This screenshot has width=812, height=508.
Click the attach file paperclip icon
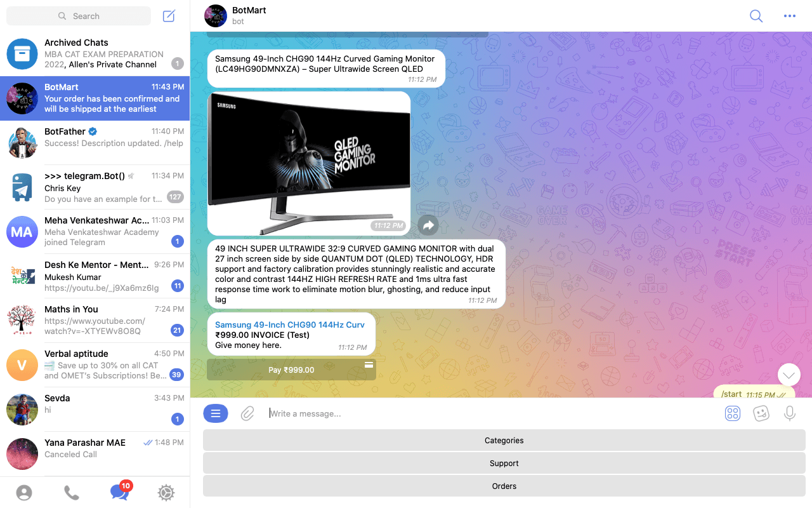tap(247, 413)
